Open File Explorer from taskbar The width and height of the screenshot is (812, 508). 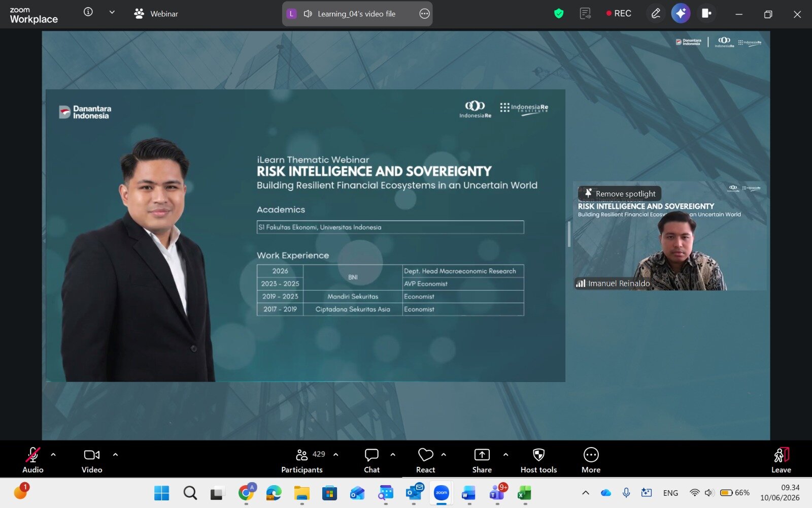[302, 493]
